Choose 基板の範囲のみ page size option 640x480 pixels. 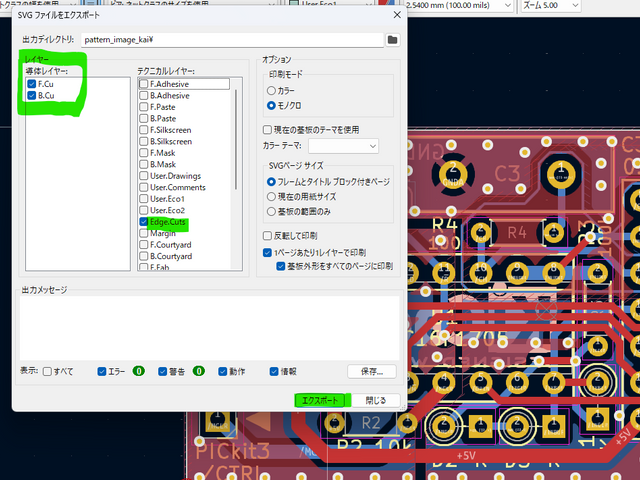pyautogui.click(x=271, y=211)
